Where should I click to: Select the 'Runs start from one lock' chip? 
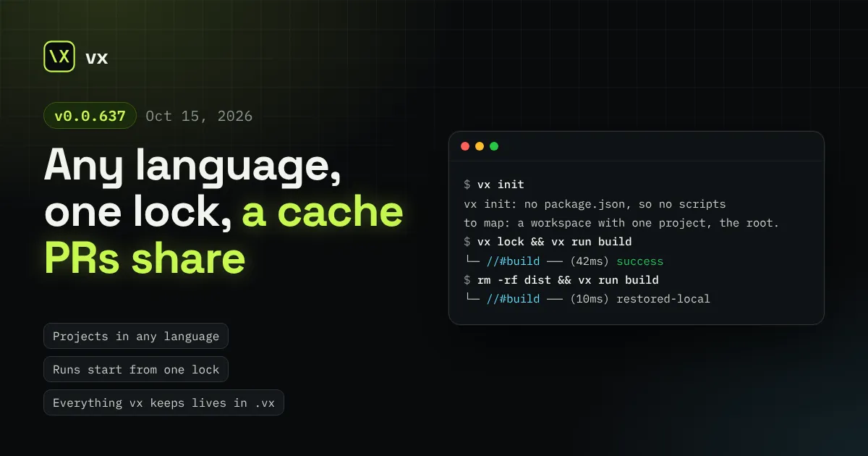(x=136, y=369)
